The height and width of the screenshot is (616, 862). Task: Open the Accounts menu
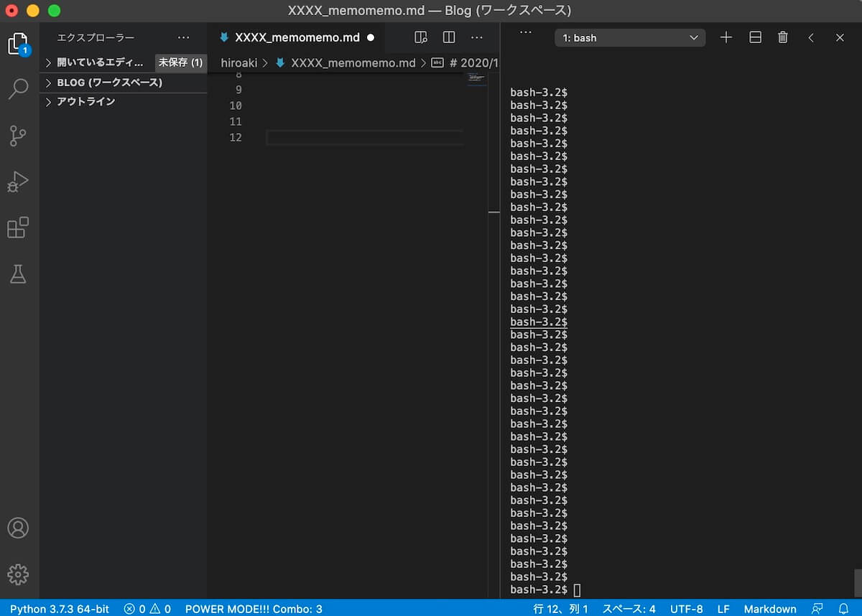18,528
